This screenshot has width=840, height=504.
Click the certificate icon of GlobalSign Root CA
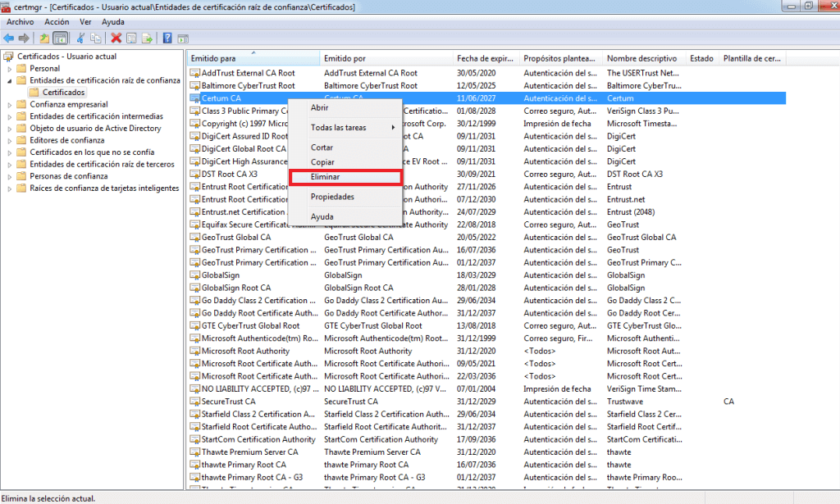(x=195, y=288)
